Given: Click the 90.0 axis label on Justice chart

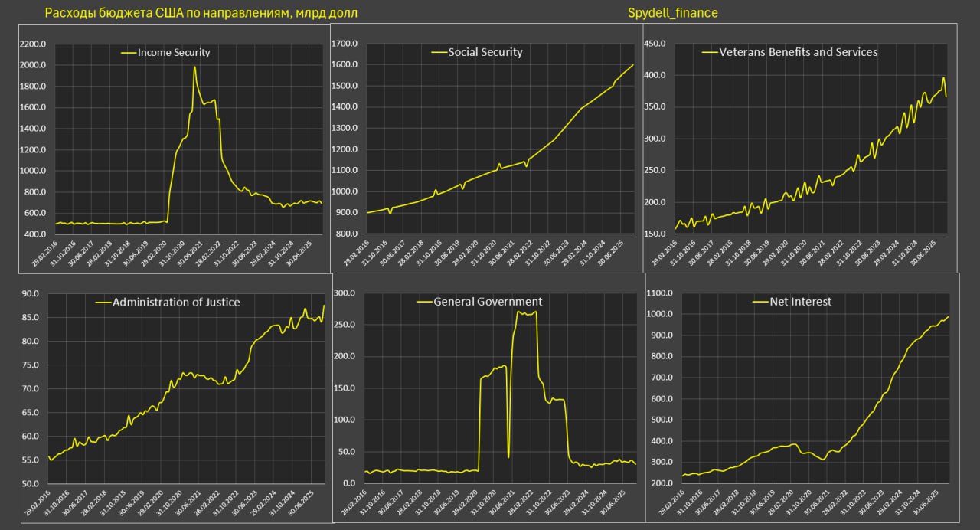Looking at the screenshot, I should click(x=30, y=293).
